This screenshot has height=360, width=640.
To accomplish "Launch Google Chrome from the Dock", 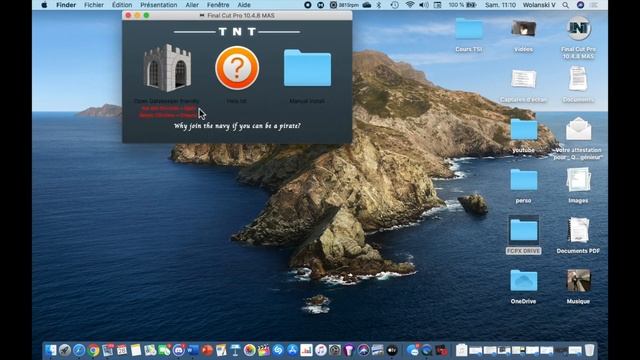I will point(93,350).
